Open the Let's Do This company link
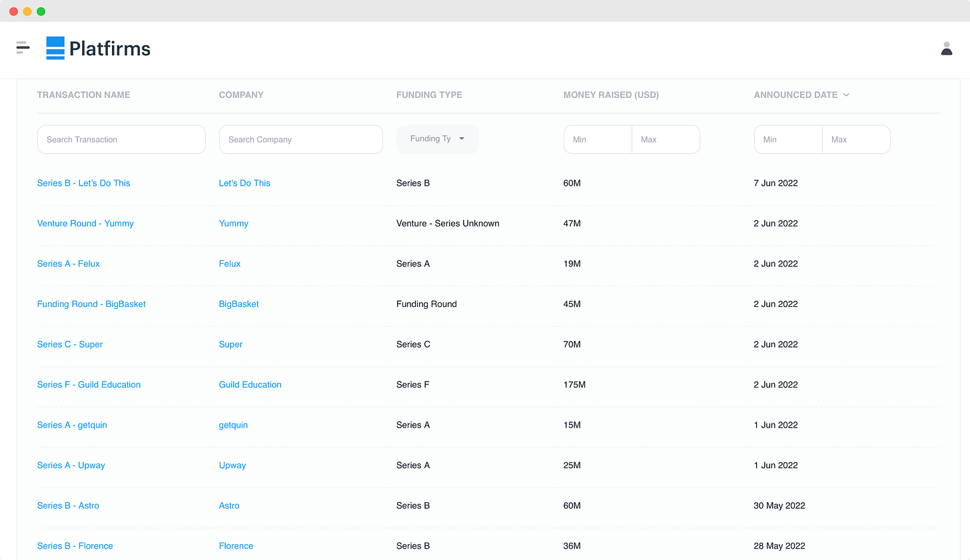The image size is (970, 560). coord(244,183)
